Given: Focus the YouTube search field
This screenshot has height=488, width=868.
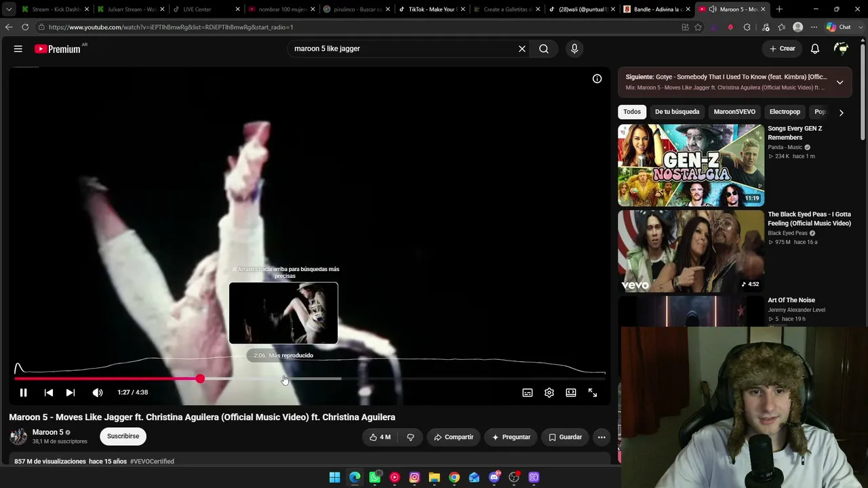Looking at the screenshot, I should pyautogui.click(x=403, y=49).
